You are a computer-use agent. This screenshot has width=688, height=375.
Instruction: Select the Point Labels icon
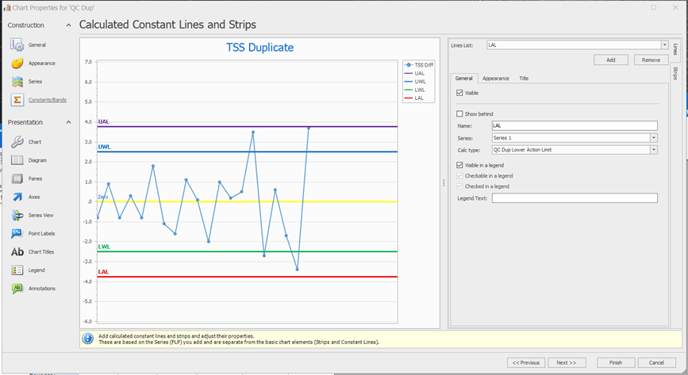[x=17, y=233]
